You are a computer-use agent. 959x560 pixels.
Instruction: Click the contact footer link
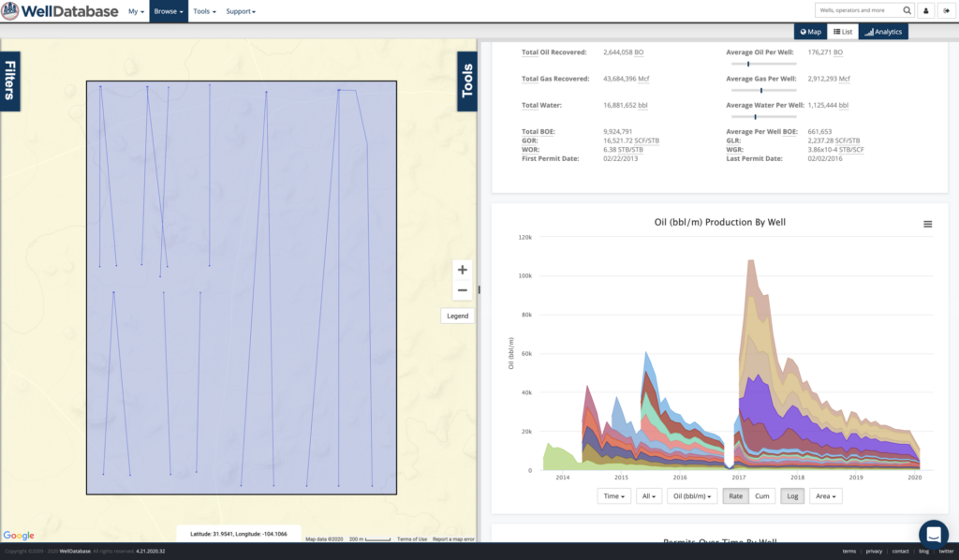pos(900,552)
